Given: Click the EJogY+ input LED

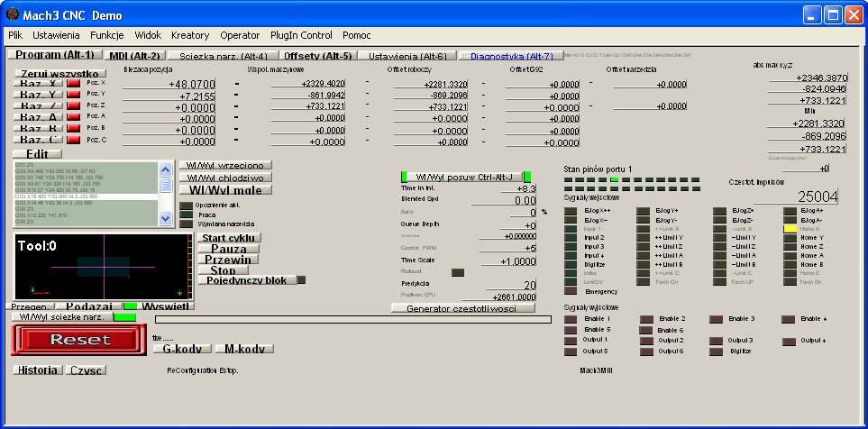Looking at the screenshot, I should pyautogui.click(x=643, y=211).
